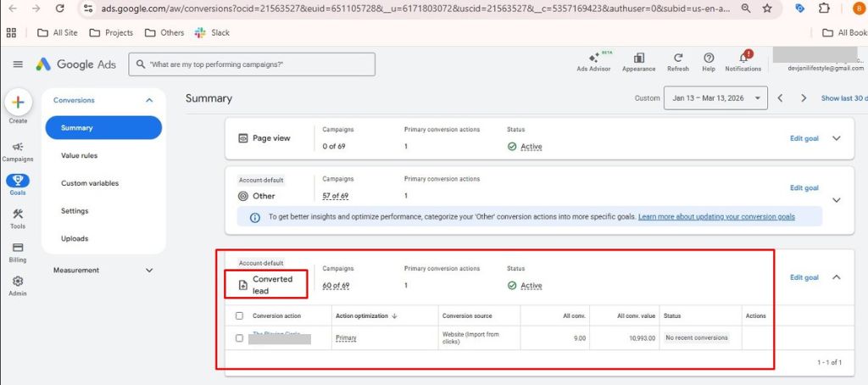
Task: Click the Google Ads search box
Action: tap(252, 64)
